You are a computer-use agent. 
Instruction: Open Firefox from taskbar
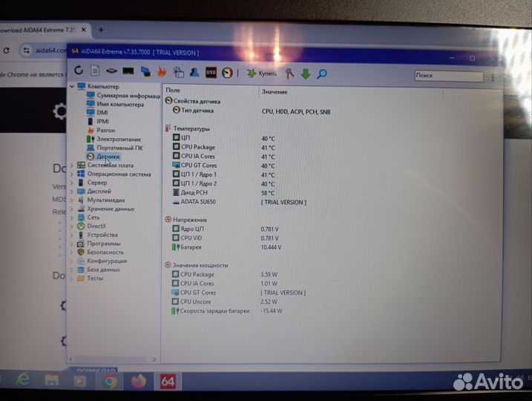point(139,381)
